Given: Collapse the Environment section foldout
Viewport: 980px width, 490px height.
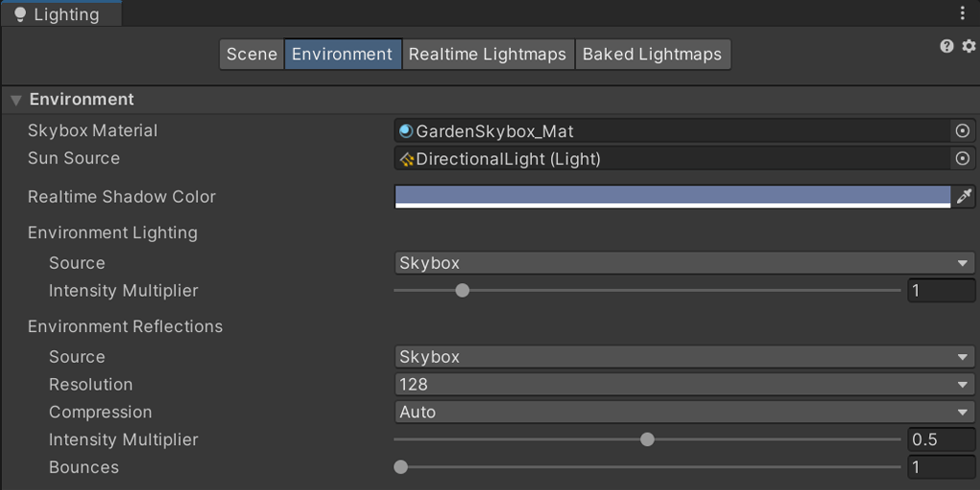Looking at the screenshot, I should pos(16,100).
